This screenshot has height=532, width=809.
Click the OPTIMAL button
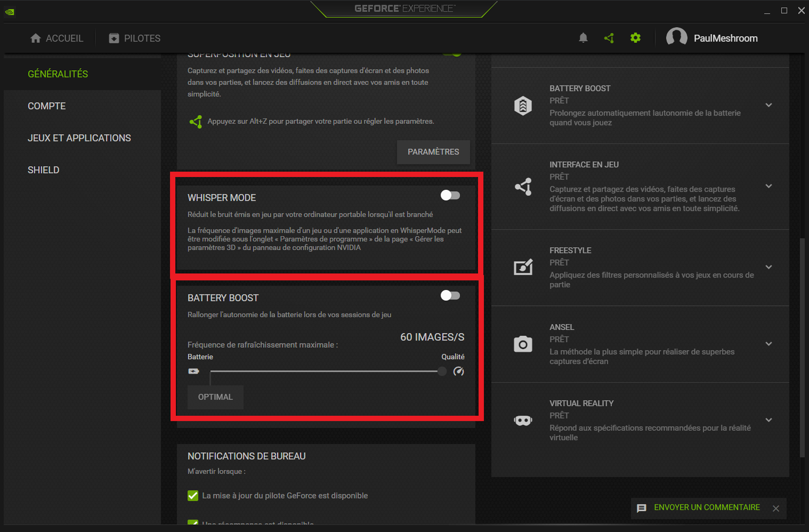(215, 397)
